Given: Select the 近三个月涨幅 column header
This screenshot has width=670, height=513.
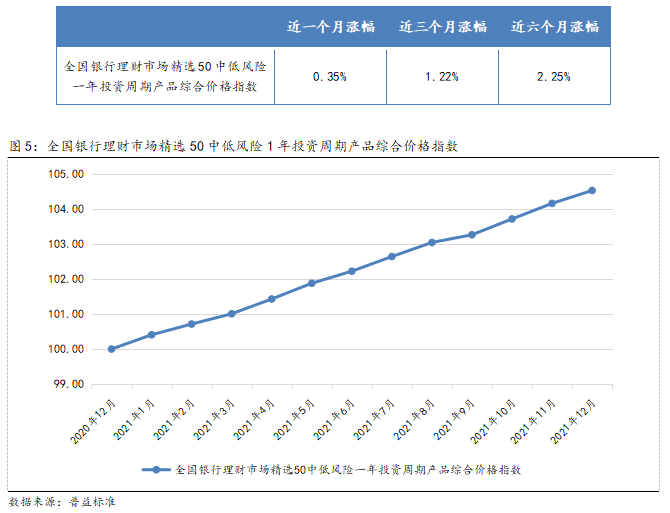Looking at the screenshot, I should [x=441, y=27].
